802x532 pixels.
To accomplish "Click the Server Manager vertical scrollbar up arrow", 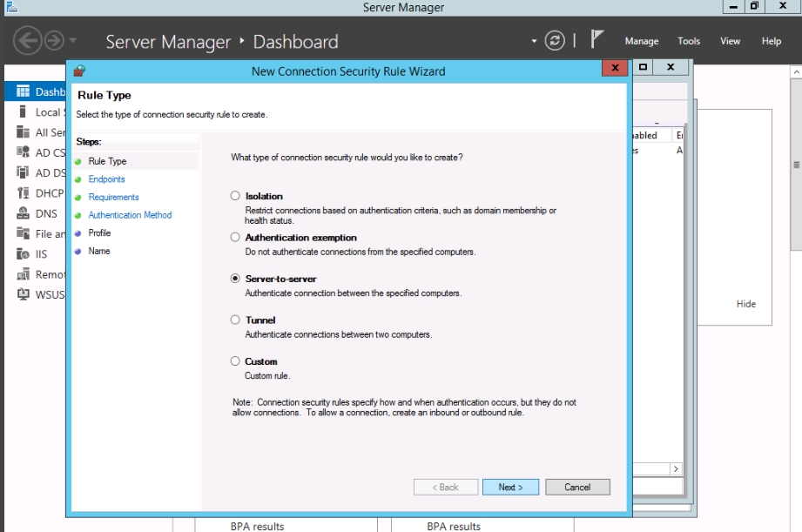I will 797,72.
